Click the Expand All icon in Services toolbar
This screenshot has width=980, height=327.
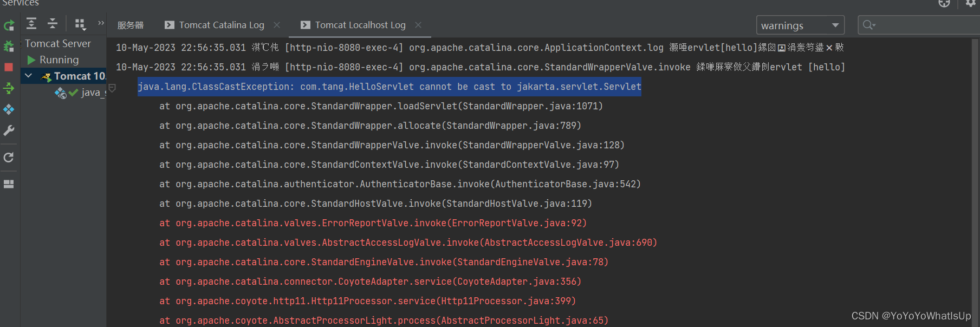(x=31, y=23)
